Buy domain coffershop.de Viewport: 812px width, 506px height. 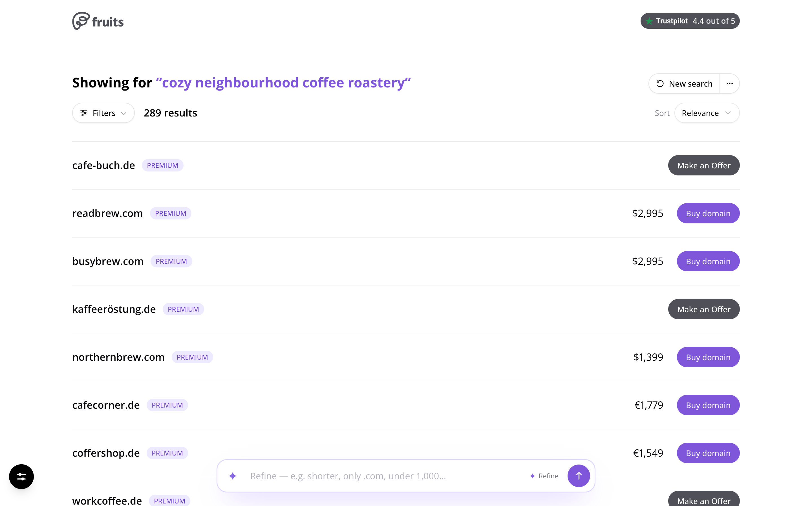(x=708, y=453)
